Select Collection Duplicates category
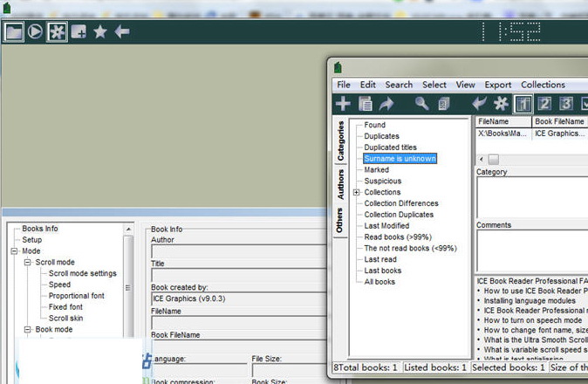Screen dimensions: 588x384 [x=399, y=215]
